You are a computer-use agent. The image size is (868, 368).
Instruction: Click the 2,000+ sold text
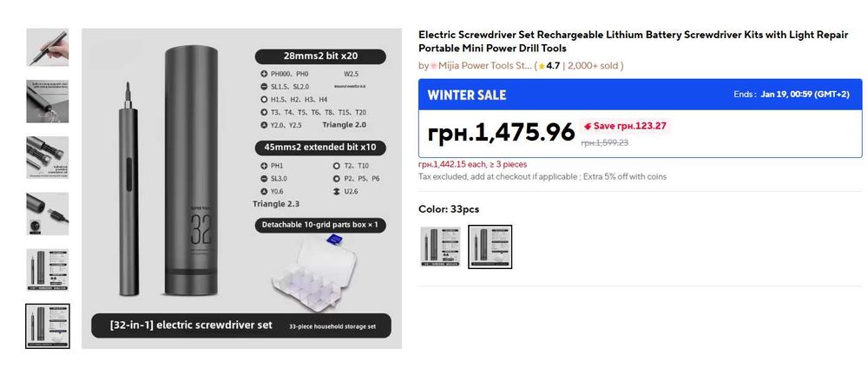pyautogui.click(x=594, y=66)
